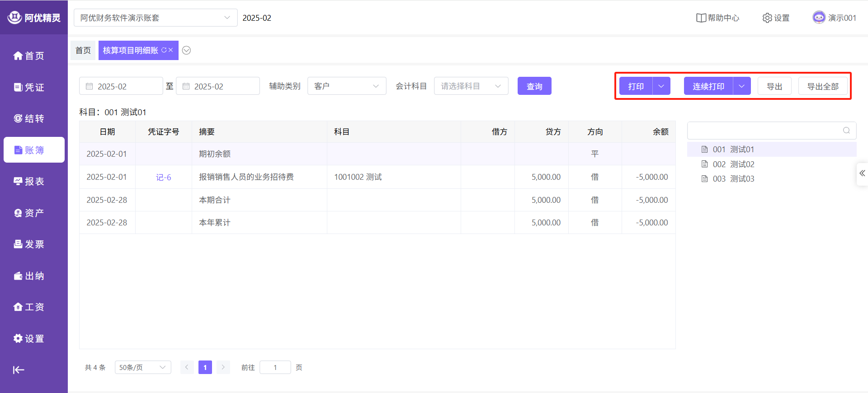Open 帮助中心 help center
Image resolution: width=868 pixels, height=393 pixels.
pos(717,18)
